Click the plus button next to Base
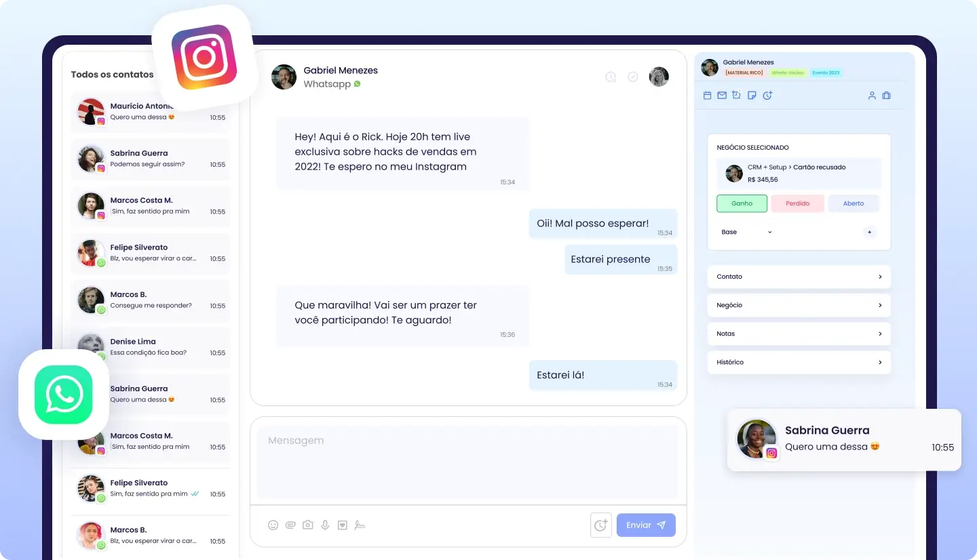The width and height of the screenshot is (977, 560). (x=869, y=232)
